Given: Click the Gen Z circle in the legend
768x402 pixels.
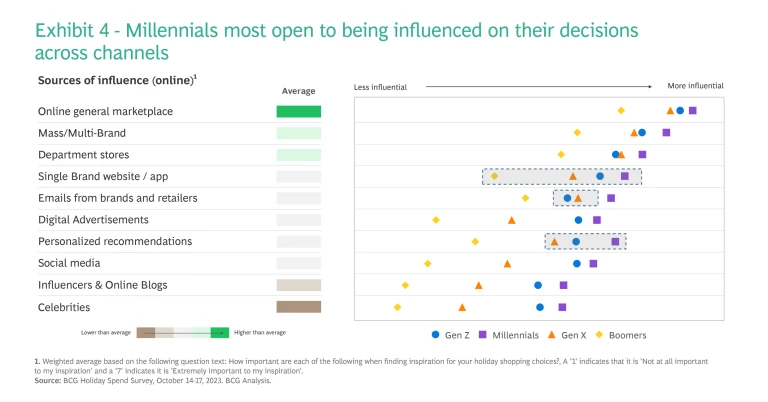Looking at the screenshot, I should pos(435,335).
